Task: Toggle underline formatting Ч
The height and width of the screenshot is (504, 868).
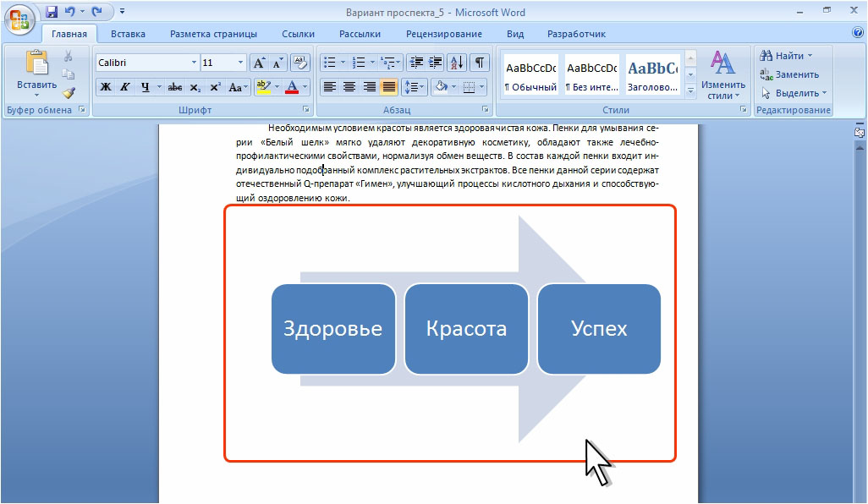Action: (x=145, y=87)
